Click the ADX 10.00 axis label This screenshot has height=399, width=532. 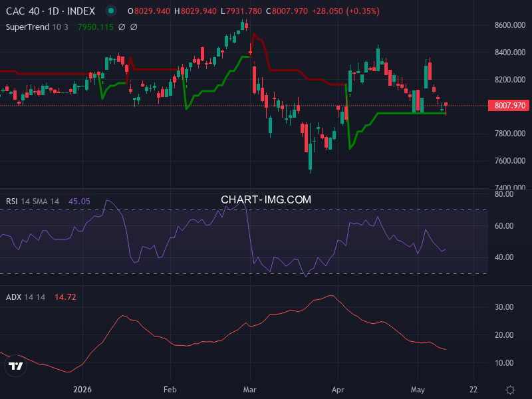click(x=504, y=363)
